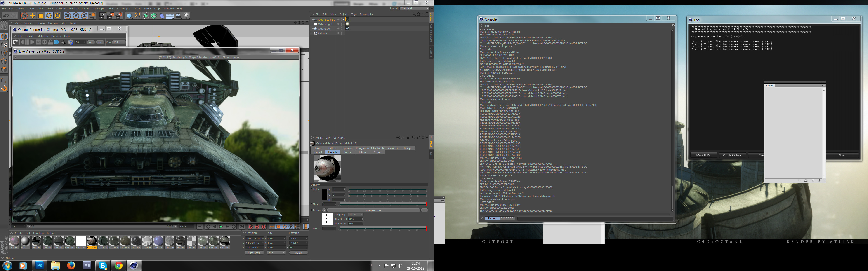The width and height of the screenshot is (868, 271).
Task: Open the MoGraph menu
Action: [99, 9]
